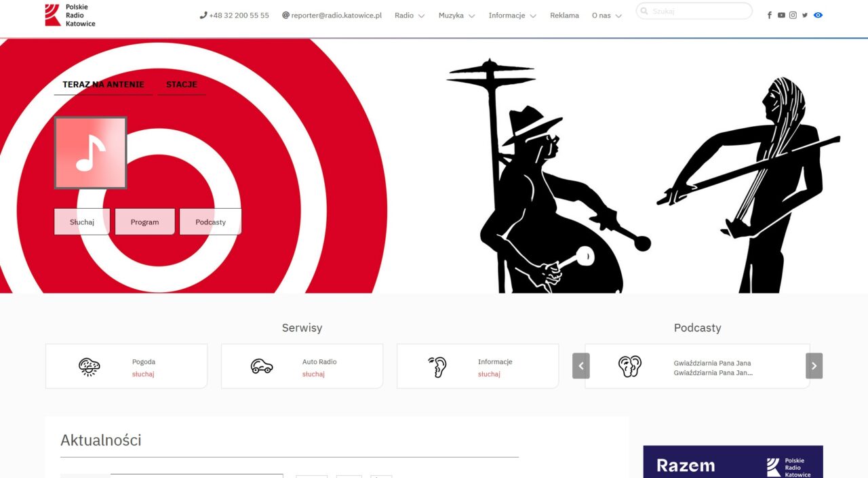Image resolution: width=868 pixels, height=478 pixels.
Task: Click the Auto Radio car icon
Action: [x=262, y=367]
